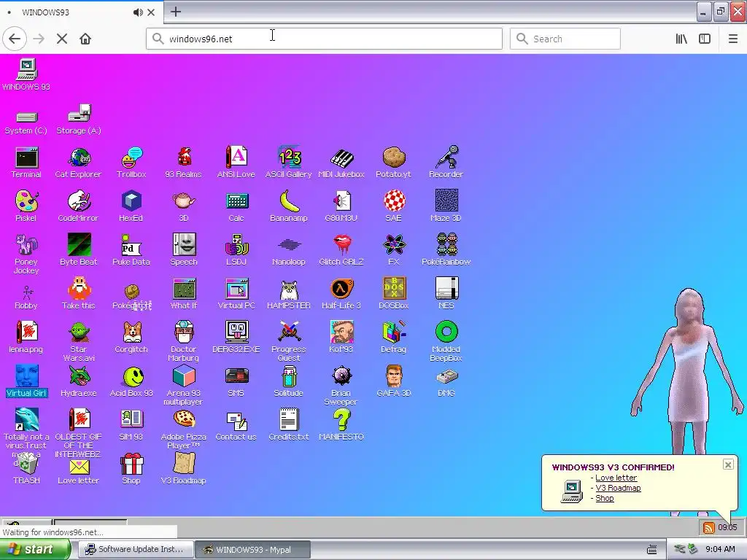The image size is (747, 560).
Task: Start the Recorder microphone icon
Action: coord(446,163)
